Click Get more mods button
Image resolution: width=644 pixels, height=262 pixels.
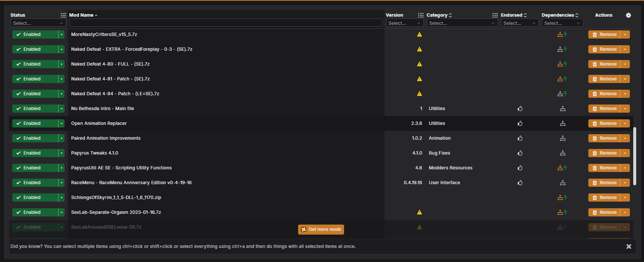321,229
